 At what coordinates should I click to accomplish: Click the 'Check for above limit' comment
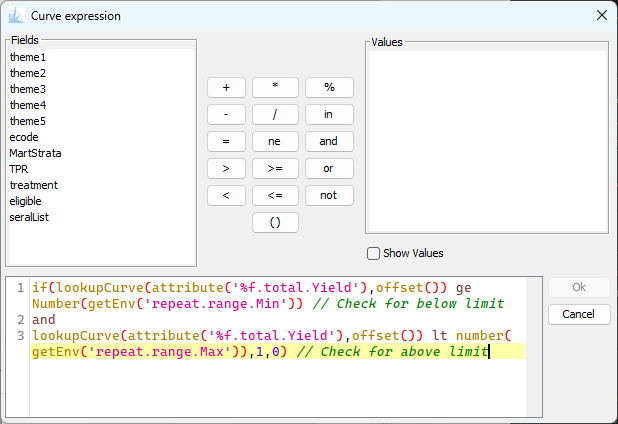pyautogui.click(x=393, y=351)
